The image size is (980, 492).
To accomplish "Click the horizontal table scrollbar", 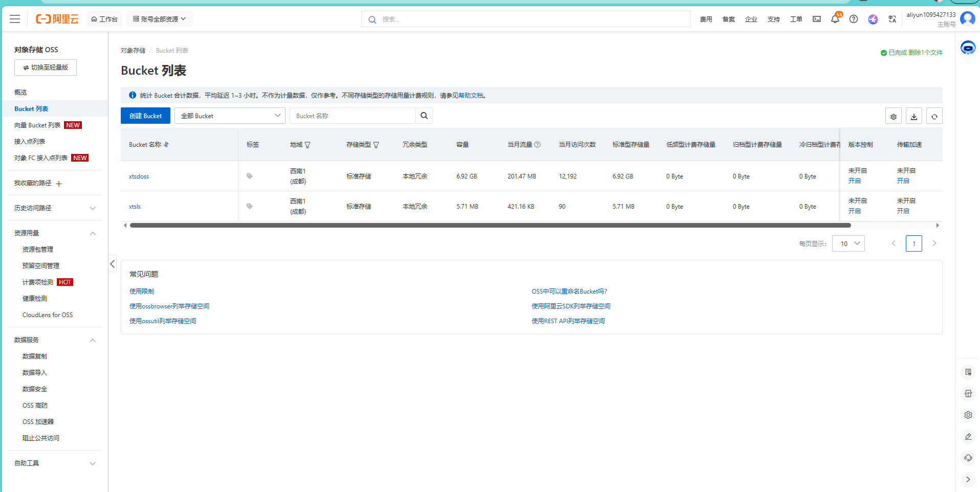I will tap(490, 225).
